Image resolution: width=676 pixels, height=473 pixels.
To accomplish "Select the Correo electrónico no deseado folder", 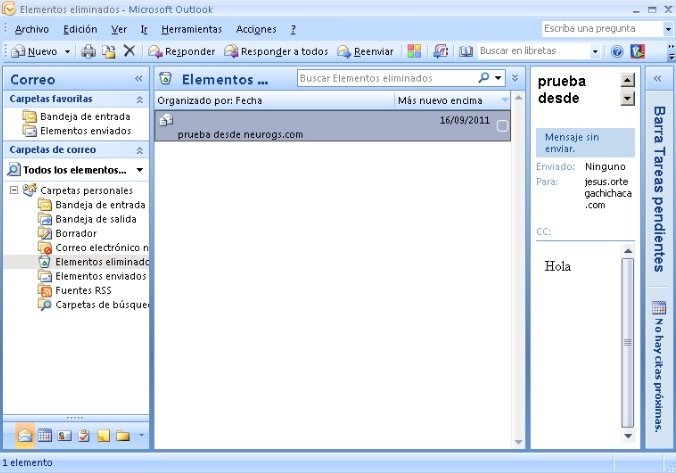I will click(x=93, y=247).
